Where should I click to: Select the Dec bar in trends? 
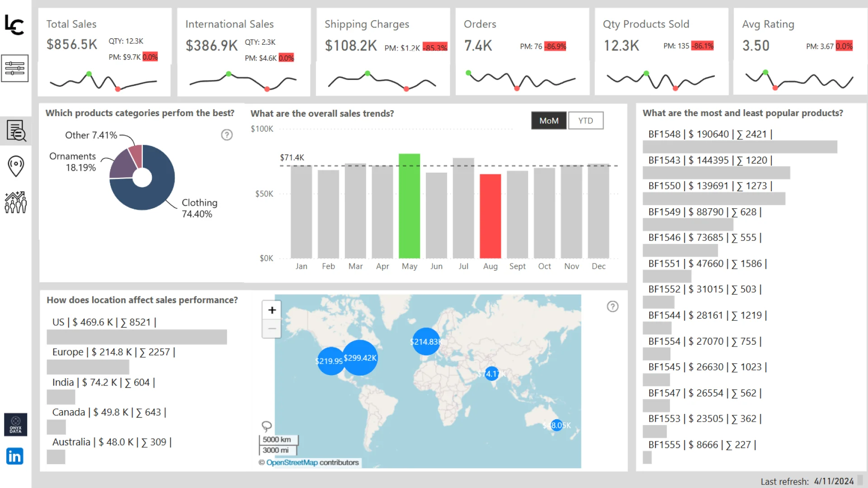point(599,211)
